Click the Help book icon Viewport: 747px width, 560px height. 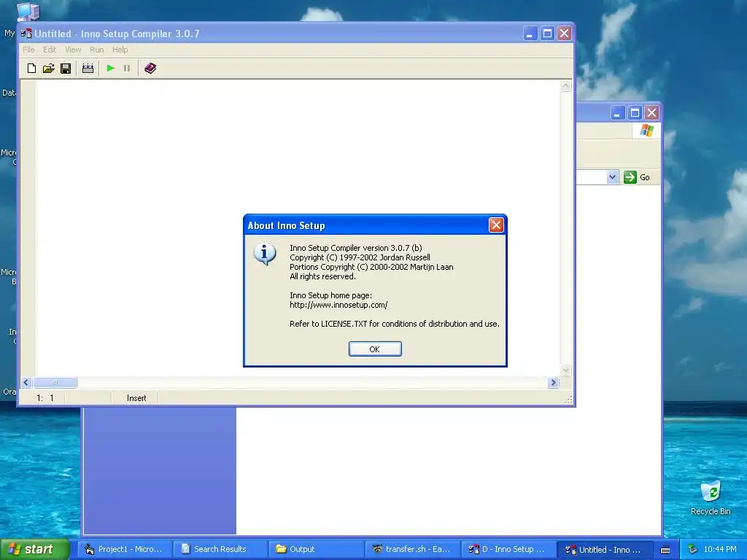point(150,68)
